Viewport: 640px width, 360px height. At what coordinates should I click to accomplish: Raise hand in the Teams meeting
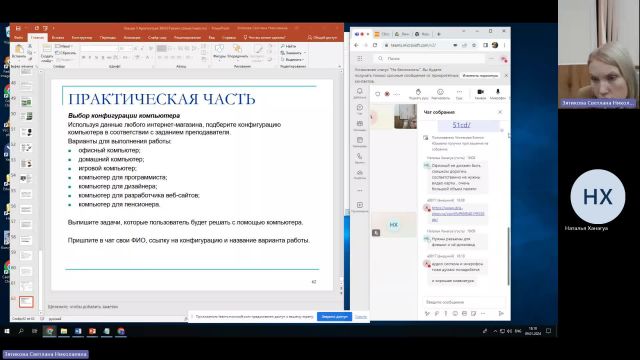(418, 94)
